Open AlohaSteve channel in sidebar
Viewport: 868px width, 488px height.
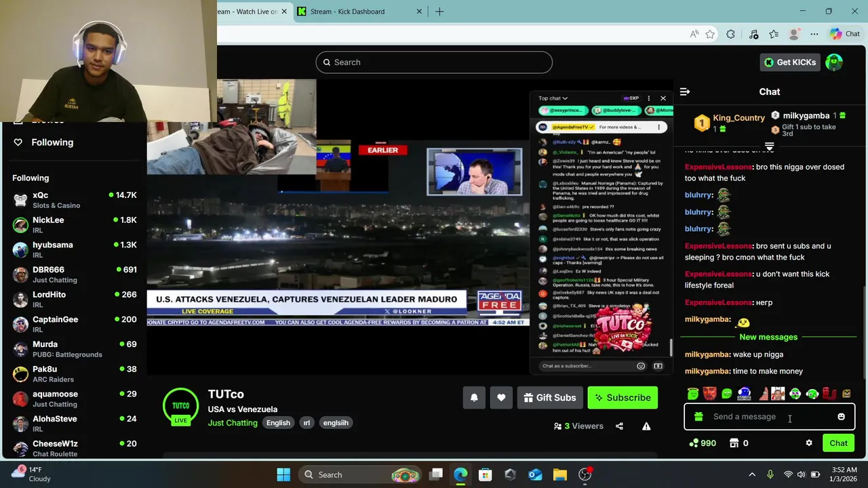pos(75,424)
